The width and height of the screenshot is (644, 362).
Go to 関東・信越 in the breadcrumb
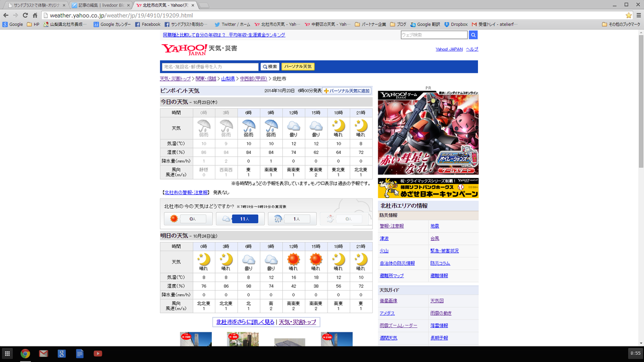[x=206, y=79]
